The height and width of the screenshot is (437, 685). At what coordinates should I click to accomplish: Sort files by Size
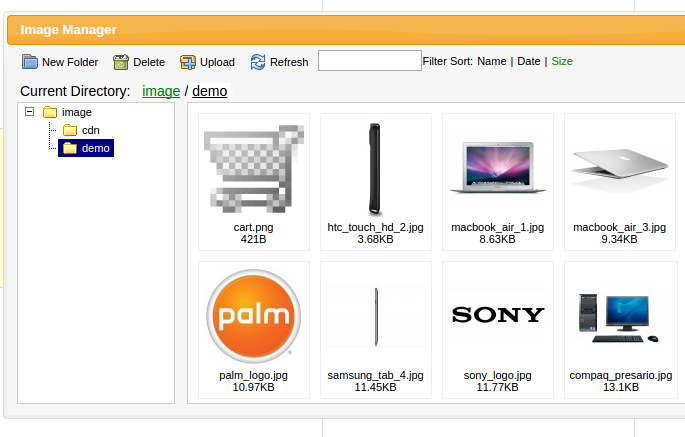pos(562,61)
